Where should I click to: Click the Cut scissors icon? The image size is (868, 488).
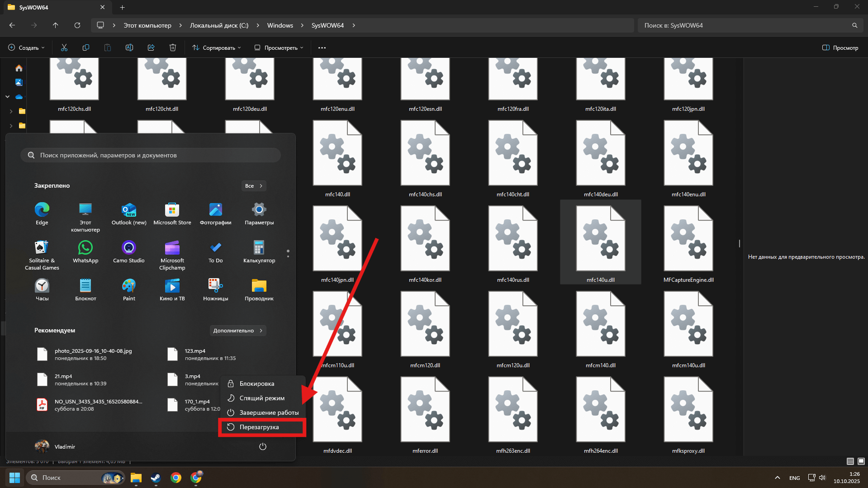pyautogui.click(x=64, y=47)
